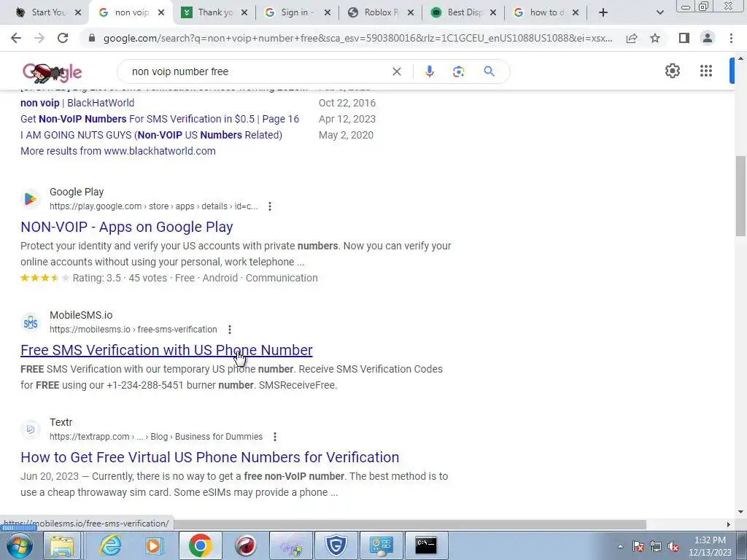Viewport: 747px width, 560px height.
Task: Click the Textr site icon
Action: 30,429
